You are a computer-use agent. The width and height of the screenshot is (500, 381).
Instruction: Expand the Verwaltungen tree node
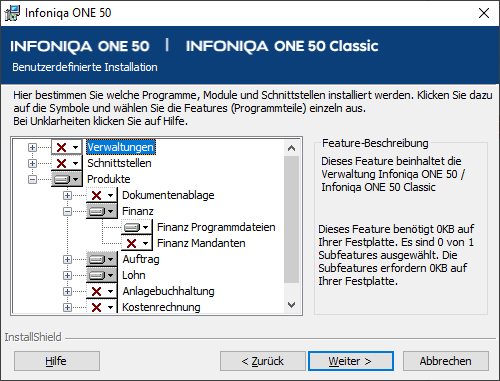[32, 147]
